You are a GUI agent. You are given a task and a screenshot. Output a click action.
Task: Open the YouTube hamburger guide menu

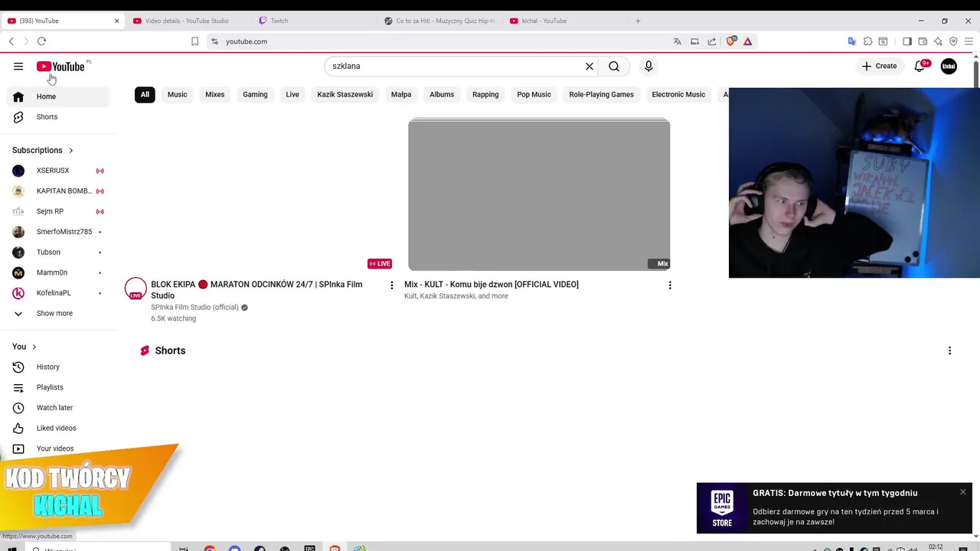(18, 67)
